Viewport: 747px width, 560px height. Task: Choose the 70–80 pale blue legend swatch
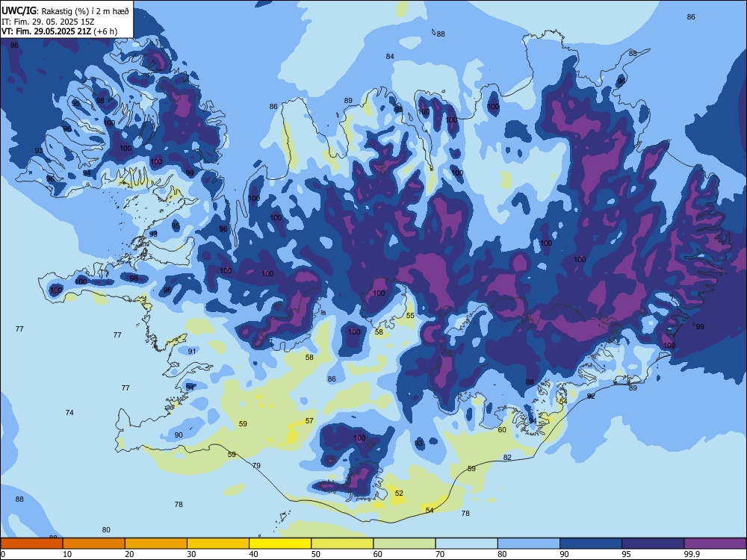[466, 544]
